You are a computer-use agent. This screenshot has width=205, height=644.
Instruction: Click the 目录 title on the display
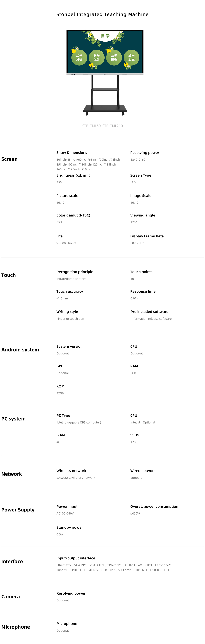(105, 36)
